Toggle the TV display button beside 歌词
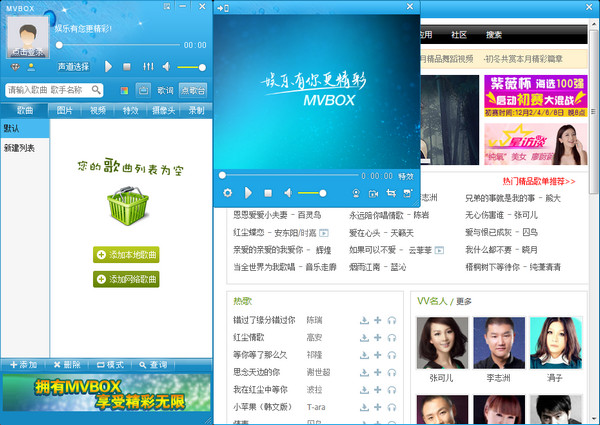This screenshot has height=425, width=600. point(142,90)
